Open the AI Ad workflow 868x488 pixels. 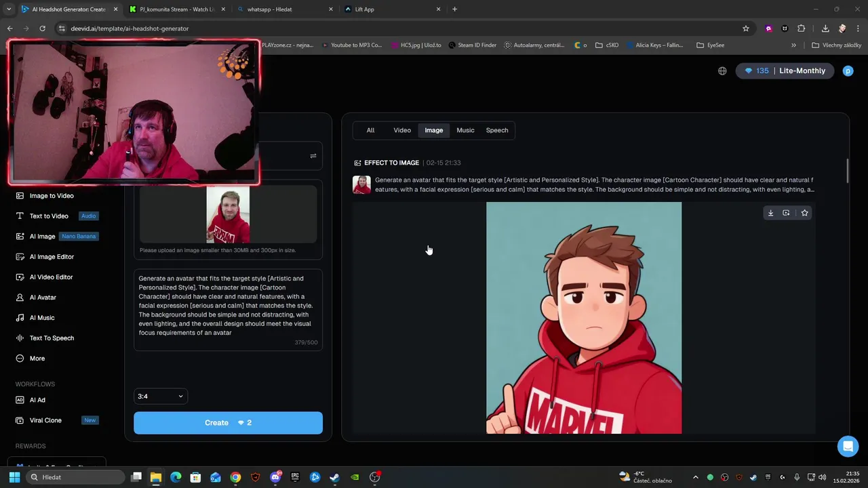(x=37, y=400)
